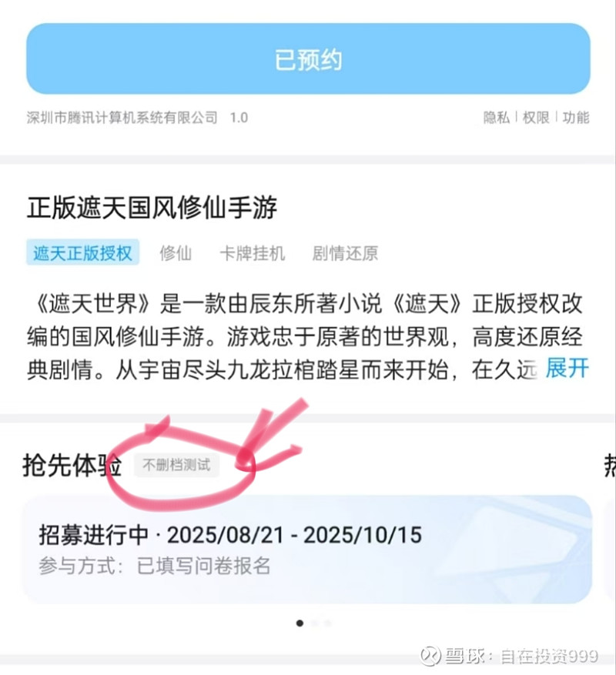Viewport: 616px width, 675px height.
Task: Open the 功能 features link
Action: click(x=576, y=118)
